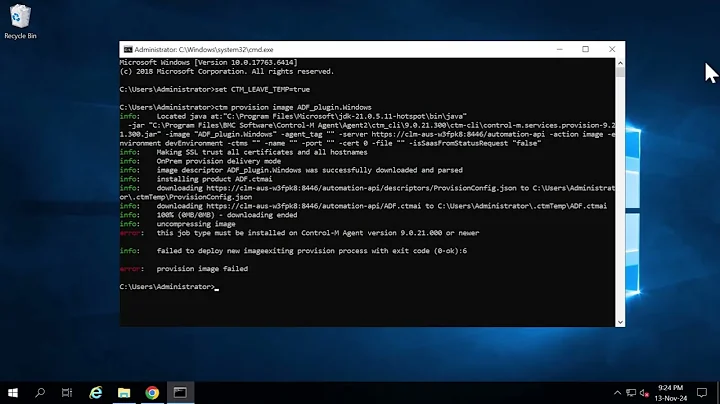Screen dimensions: 720x404
Task: Click the console scrollbar down arrow
Action: pos(620,322)
